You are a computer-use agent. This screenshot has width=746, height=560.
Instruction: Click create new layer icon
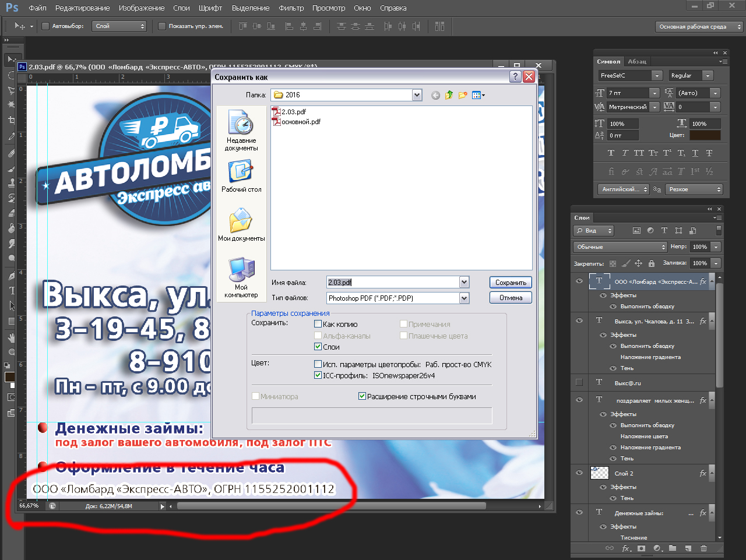pyautogui.click(x=688, y=548)
